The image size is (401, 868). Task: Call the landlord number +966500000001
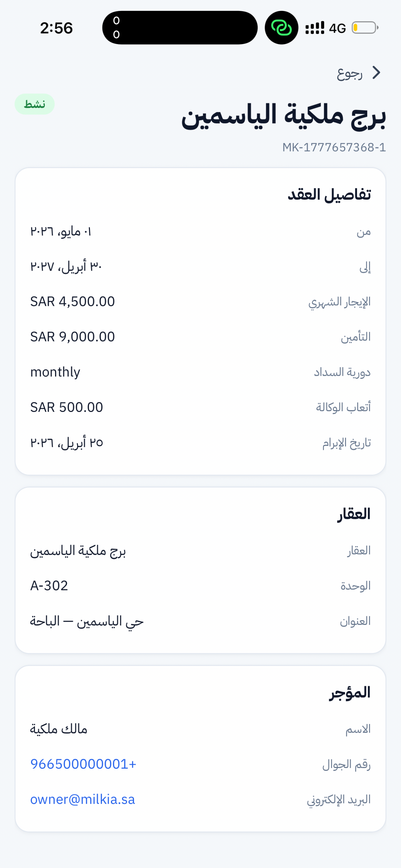(83, 764)
